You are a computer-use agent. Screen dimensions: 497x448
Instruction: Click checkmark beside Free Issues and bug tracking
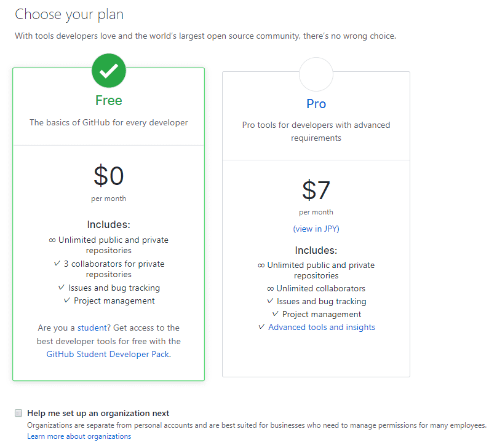(62, 288)
